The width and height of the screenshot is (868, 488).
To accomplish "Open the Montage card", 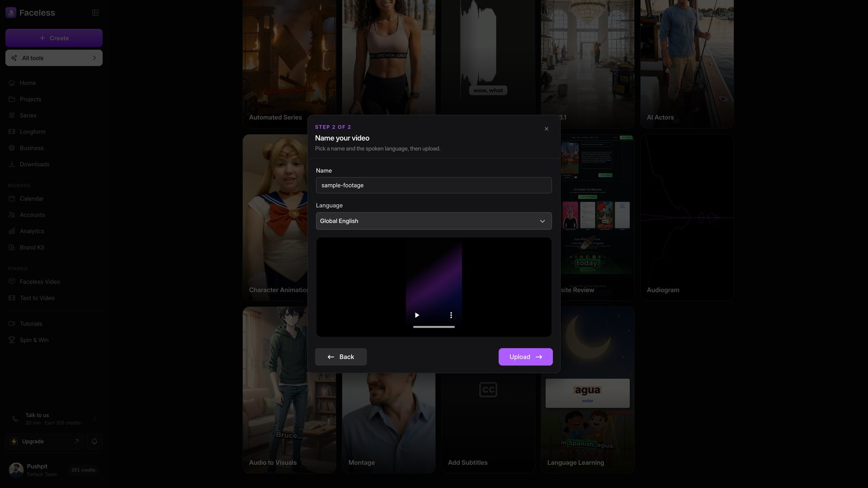I will (388, 423).
